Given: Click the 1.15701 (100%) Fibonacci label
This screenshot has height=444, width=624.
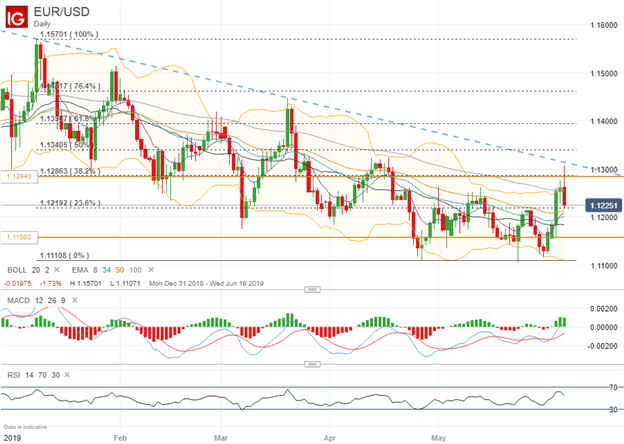Looking at the screenshot, I should click(x=69, y=34).
